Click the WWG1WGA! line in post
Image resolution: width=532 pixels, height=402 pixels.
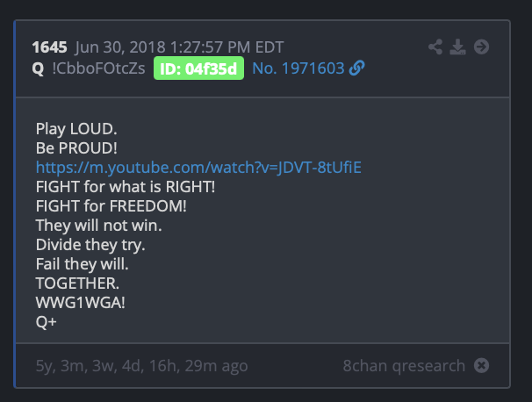[x=81, y=303]
